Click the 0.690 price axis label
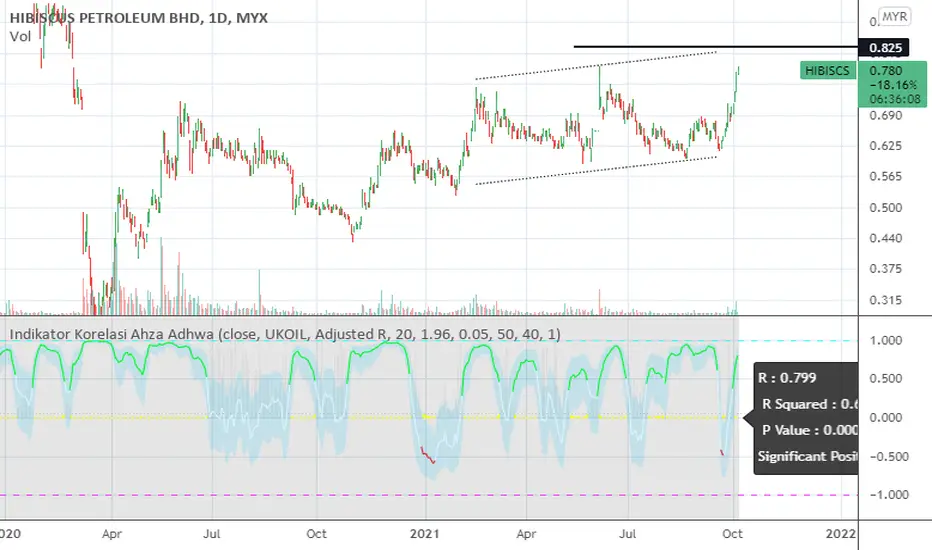Image resolution: width=932 pixels, height=550 pixels. [x=886, y=115]
